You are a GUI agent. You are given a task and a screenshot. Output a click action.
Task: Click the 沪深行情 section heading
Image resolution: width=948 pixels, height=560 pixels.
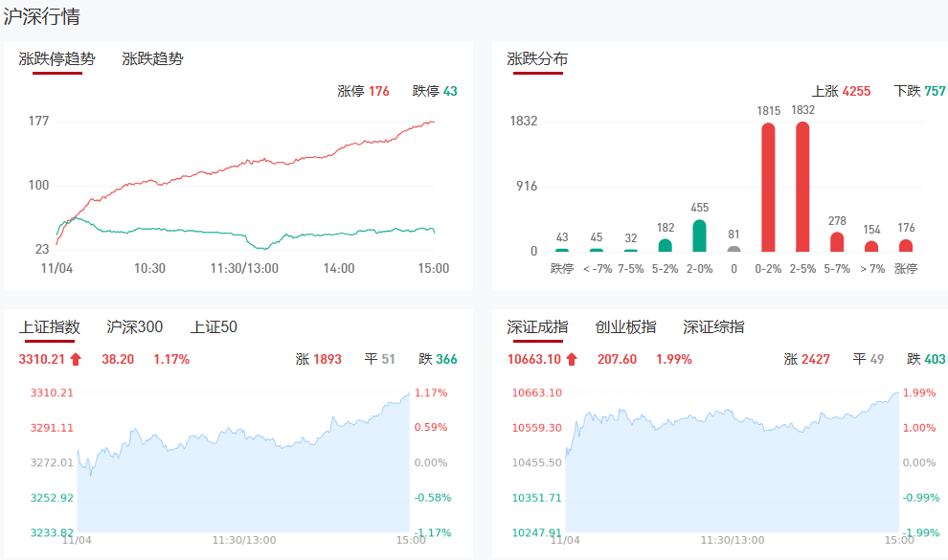point(42,16)
